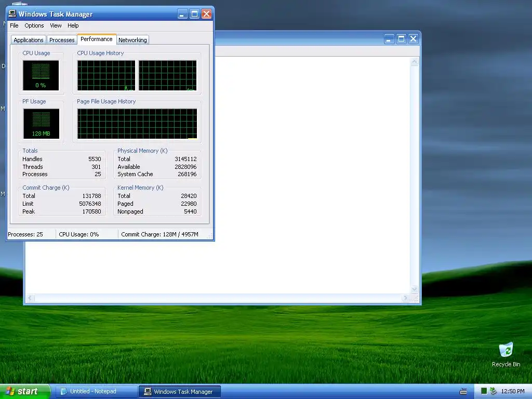
Task: Open the Help menu in Task Manager
Action: [x=73, y=25]
